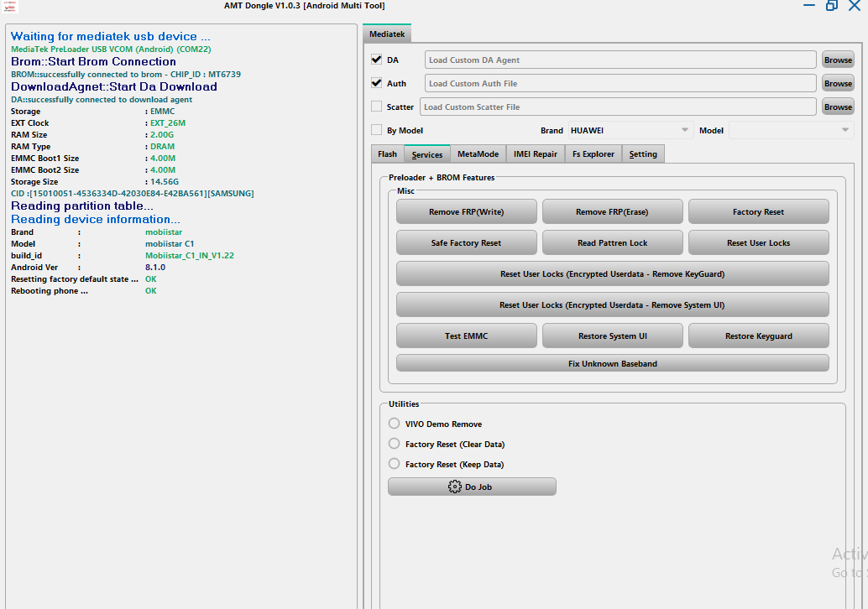Click the CID SAMSUNG log line
Image resolution: width=868 pixels, height=609 pixels.
[133, 193]
